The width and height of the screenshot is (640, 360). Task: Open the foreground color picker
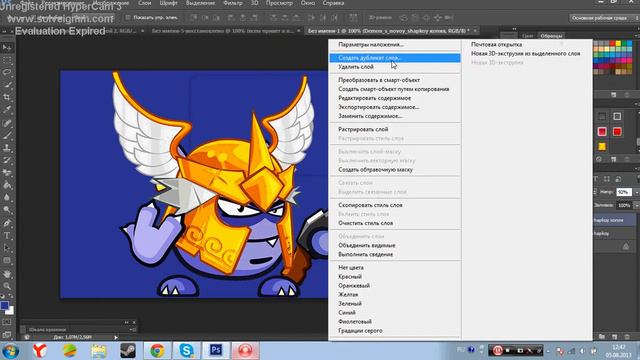point(4,305)
